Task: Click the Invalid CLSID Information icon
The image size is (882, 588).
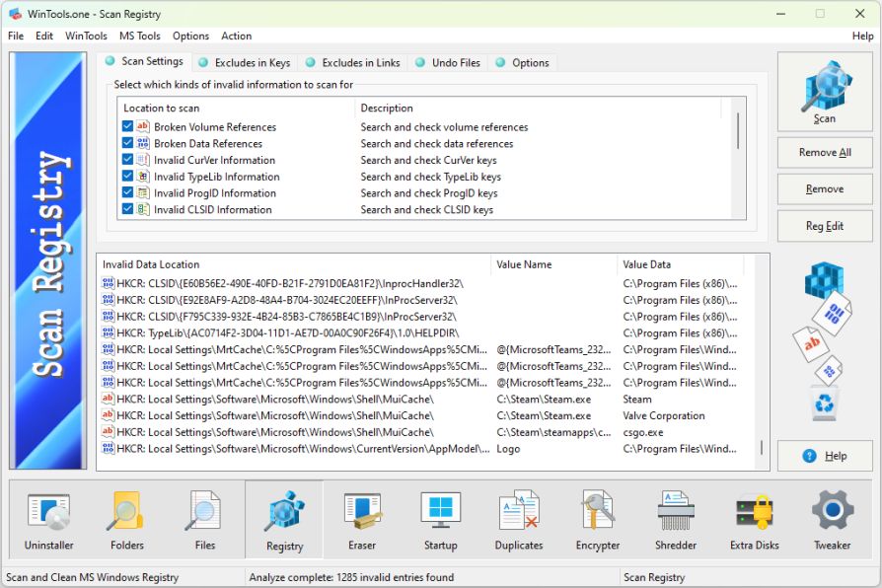Action: (143, 209)
